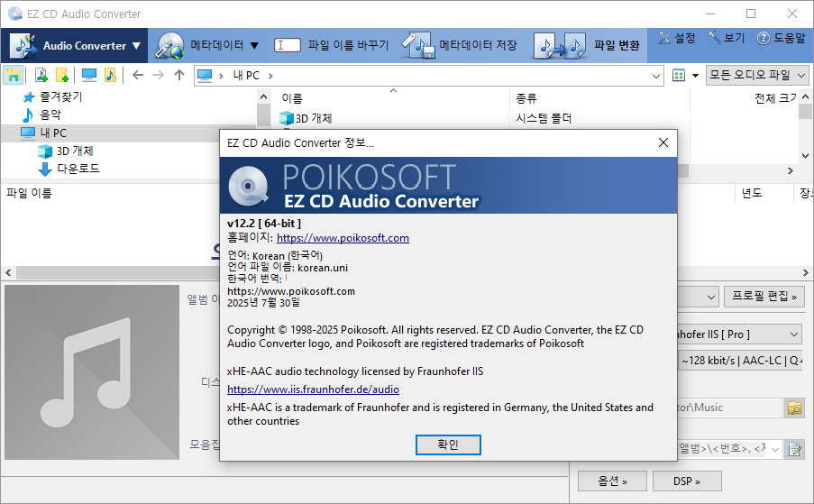Click the edit filename template icon
The image size is (814, 504).
(x=794, y=449)
